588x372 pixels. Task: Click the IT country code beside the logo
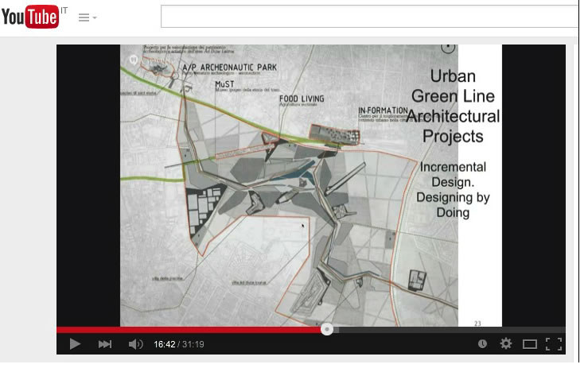[x=65, y=7]
